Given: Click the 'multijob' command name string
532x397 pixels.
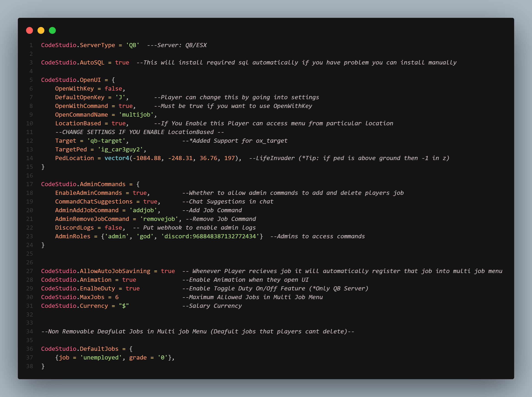Looking at the screenshot, I should tap(137, 115).
